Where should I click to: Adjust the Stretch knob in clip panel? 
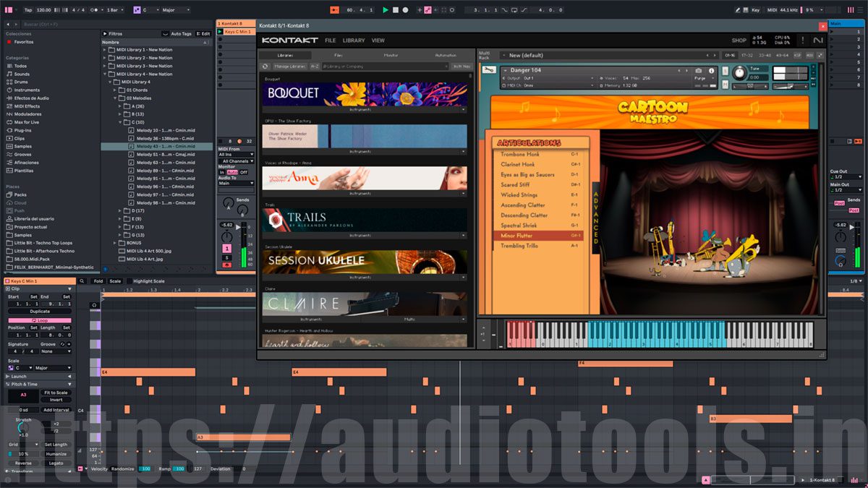[x=23, y=427]
